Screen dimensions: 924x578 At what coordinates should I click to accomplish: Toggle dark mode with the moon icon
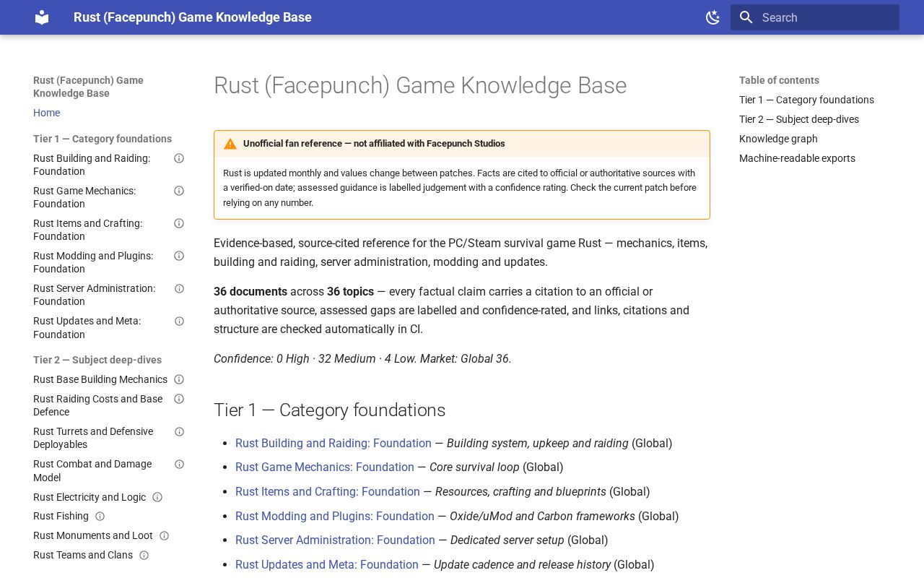712,17
